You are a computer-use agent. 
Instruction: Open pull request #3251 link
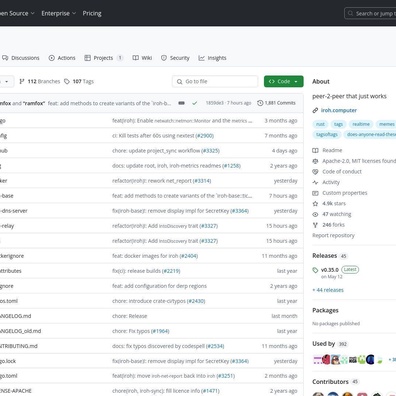225,376
